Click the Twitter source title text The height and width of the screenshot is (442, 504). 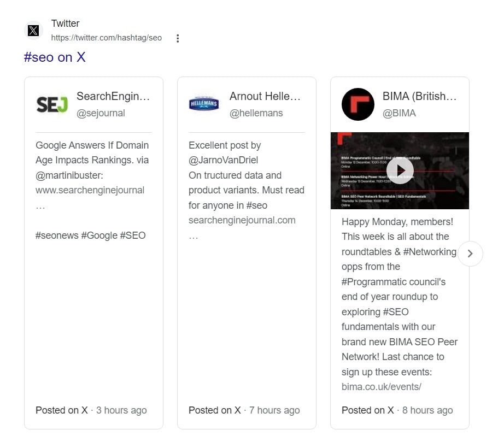click(65, 23)
